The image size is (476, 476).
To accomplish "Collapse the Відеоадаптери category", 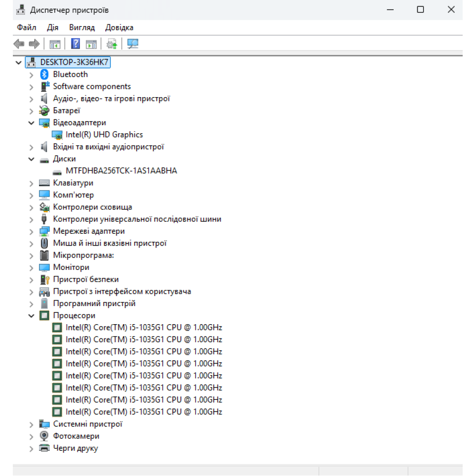I will (x=31, y=123).
